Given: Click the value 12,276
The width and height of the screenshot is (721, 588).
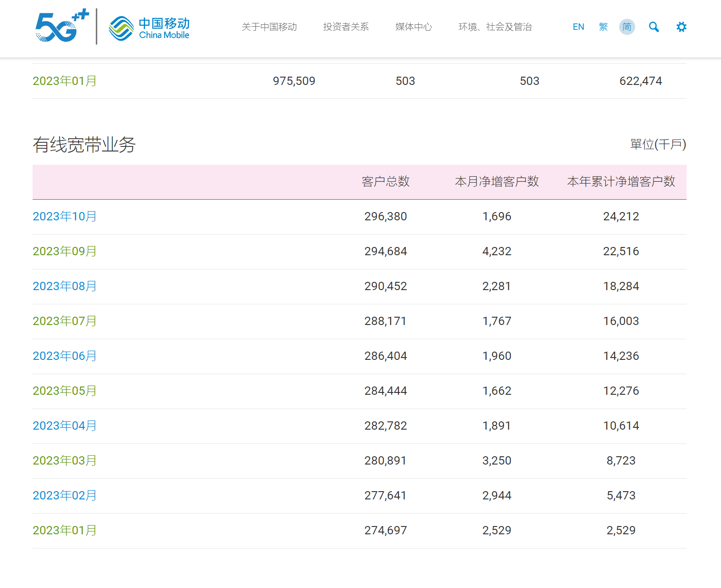Looking at the screenshot, I should (x=621, y=391).
